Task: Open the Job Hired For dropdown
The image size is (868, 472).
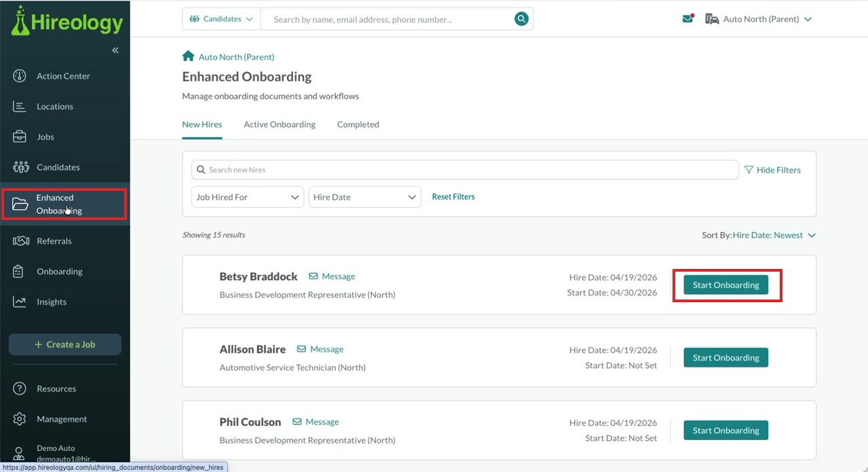Action: 248,197
